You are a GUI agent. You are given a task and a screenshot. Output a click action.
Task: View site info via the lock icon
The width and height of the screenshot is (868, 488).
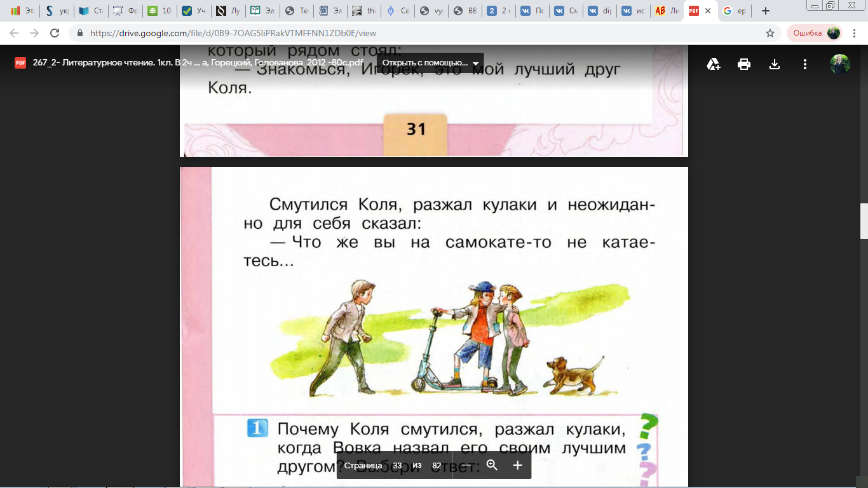tap(79, 33)
